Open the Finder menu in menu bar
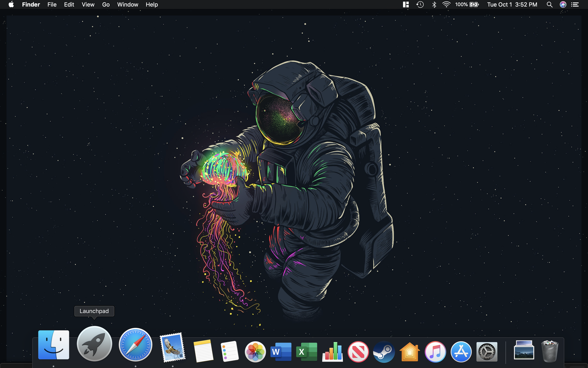Image resolution: width=588 pixels, height=368 pixels. coord(31,4)
